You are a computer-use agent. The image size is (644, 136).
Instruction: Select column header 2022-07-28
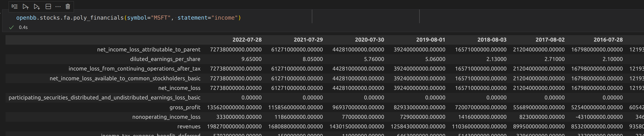[247, 40]
